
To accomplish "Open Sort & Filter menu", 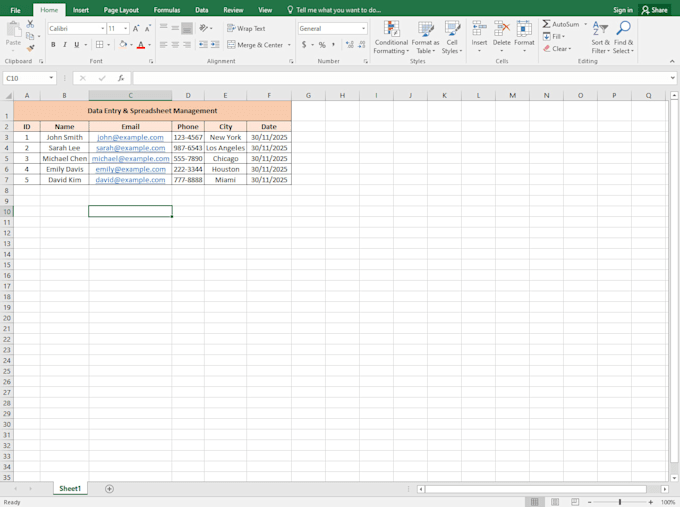I will (600, 37).
